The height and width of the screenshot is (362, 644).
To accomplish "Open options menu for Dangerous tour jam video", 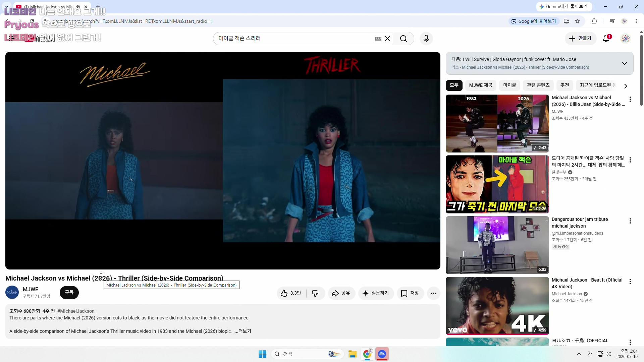I will tap(630, 221).
